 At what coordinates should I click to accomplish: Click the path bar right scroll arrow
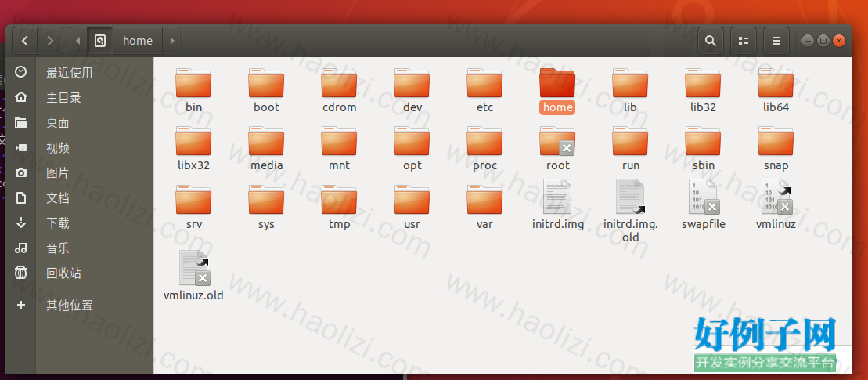coord(172,41)
